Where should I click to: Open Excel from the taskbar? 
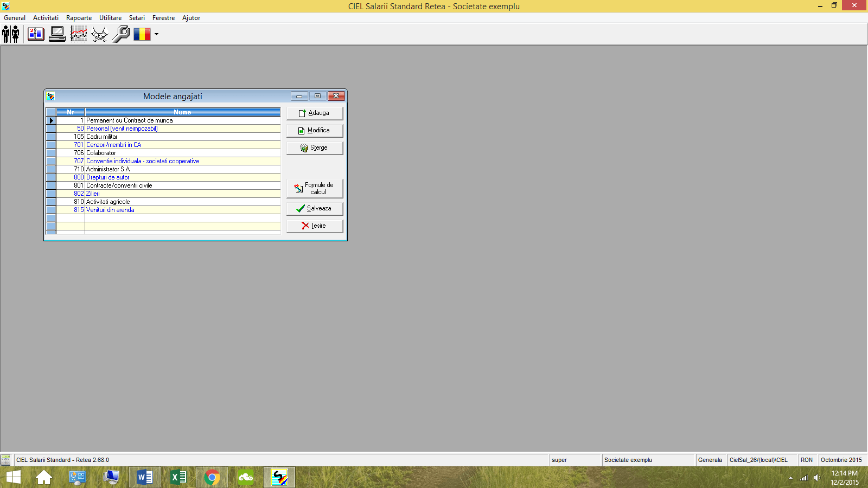178,477
